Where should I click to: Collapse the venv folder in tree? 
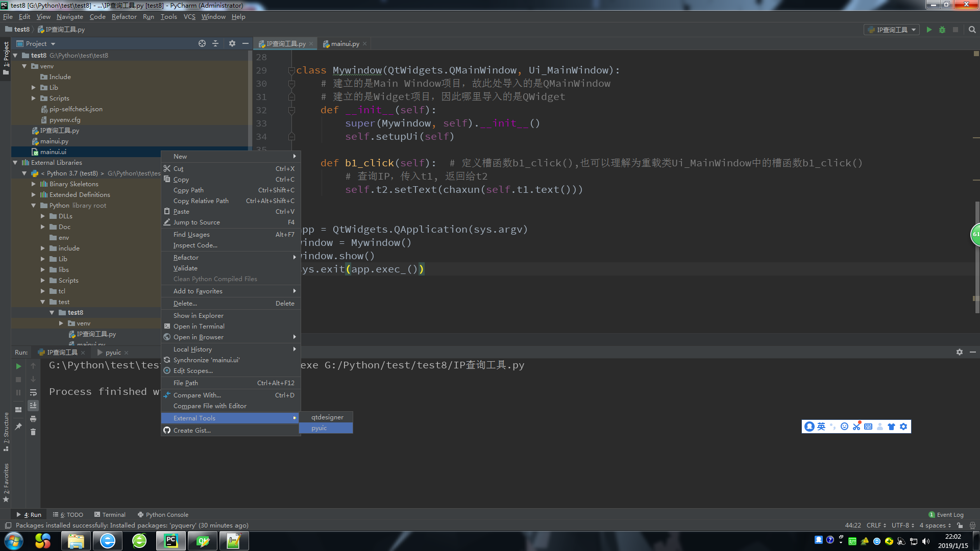click(24, 66)
